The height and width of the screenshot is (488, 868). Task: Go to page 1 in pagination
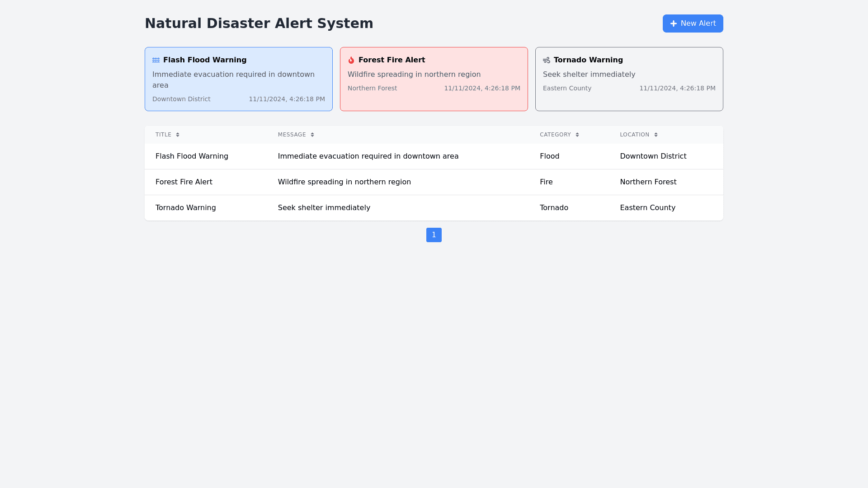(x=434, y=235)
